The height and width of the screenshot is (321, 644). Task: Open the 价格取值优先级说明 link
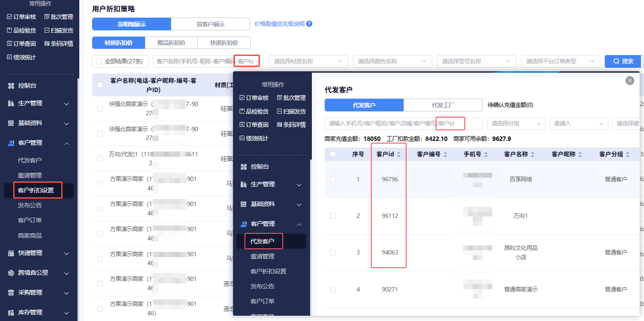click(279, 24)
